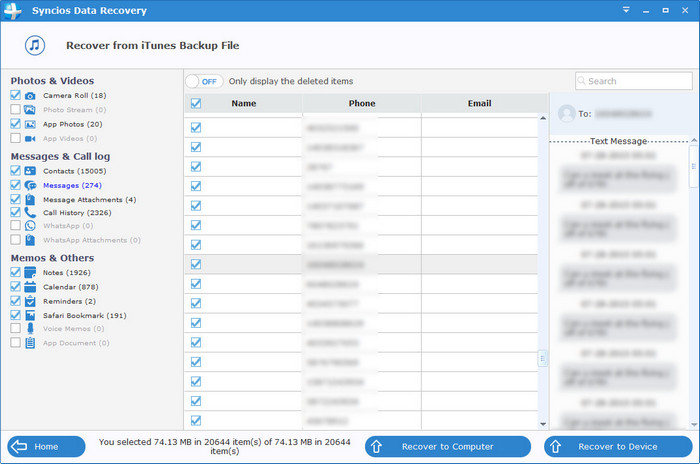Uncheck the Message Attachments checkbox

tap(15, 199)
